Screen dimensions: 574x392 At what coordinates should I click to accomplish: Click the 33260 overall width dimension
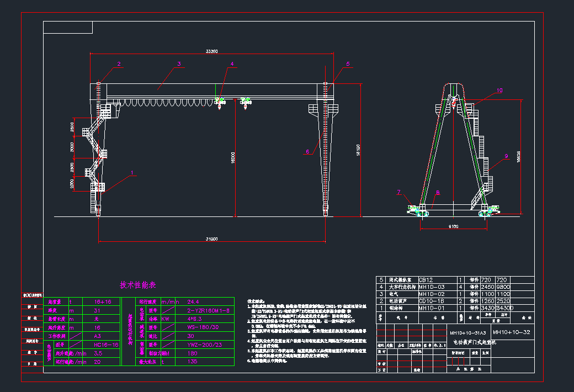212,51
